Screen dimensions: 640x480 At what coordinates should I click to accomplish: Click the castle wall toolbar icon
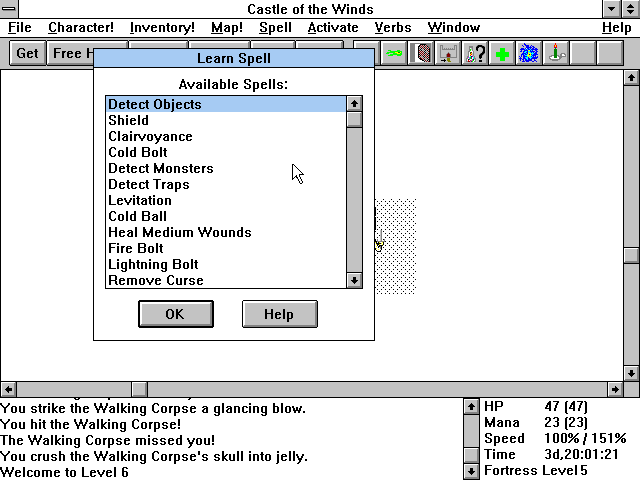[x=448, y=53]
